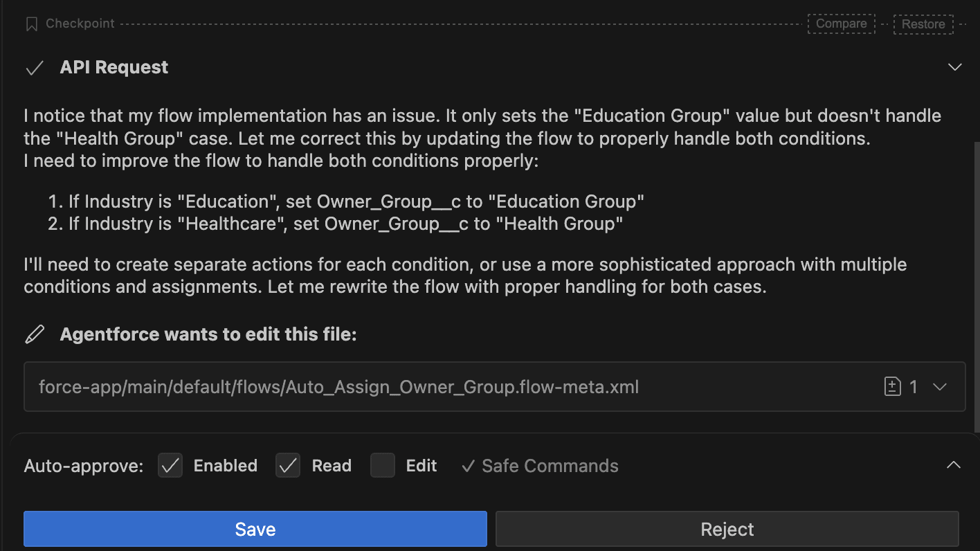Image resolution: width=980 pixels, height=551 pixels.
Task: Click the Auto-approve label
Action: point(84,466)
